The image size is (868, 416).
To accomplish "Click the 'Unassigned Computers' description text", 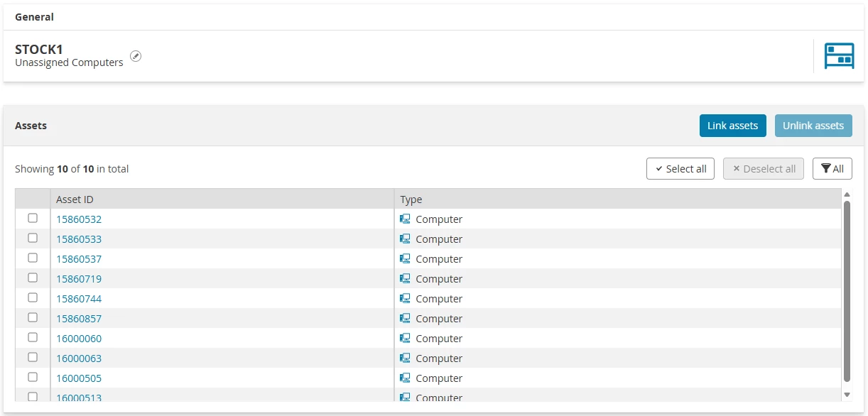I will 69,62.
